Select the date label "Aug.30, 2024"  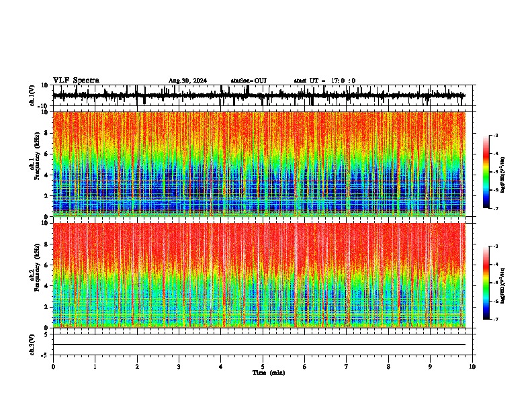tap(187, 81)
